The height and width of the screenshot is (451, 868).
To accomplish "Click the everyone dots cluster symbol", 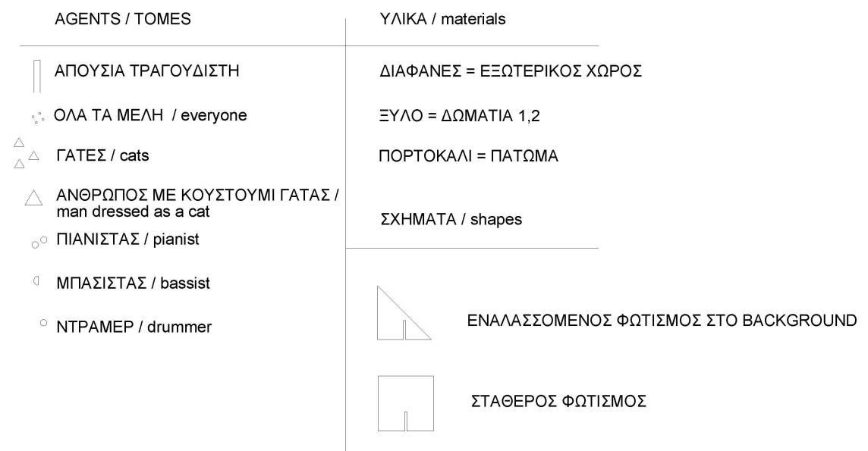I will coord(36,117).
